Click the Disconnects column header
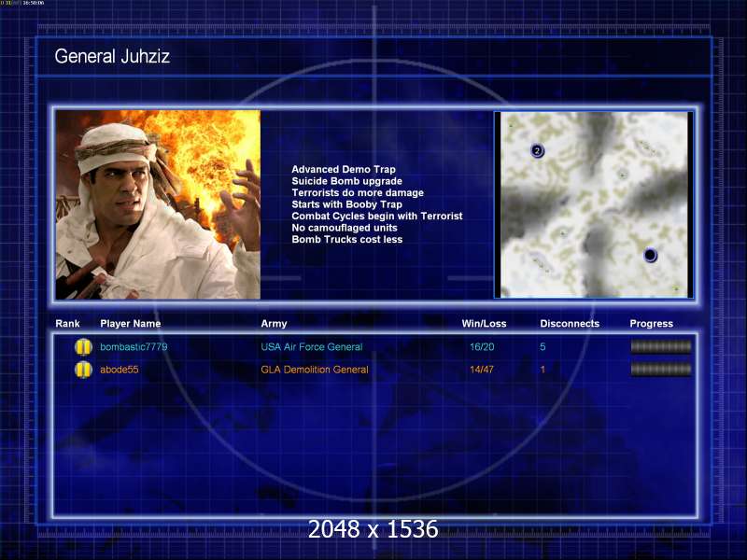 (x=570, y=323)
